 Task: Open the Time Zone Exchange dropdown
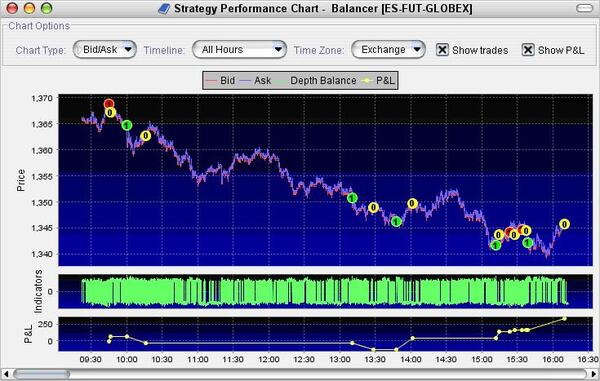(x=388, y=50)
